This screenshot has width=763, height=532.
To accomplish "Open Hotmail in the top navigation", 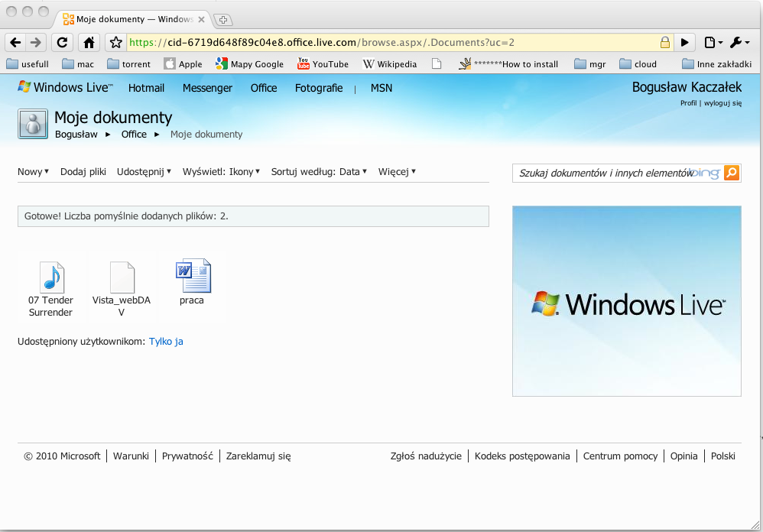I will pyautogui.click(x=146, y=88).
